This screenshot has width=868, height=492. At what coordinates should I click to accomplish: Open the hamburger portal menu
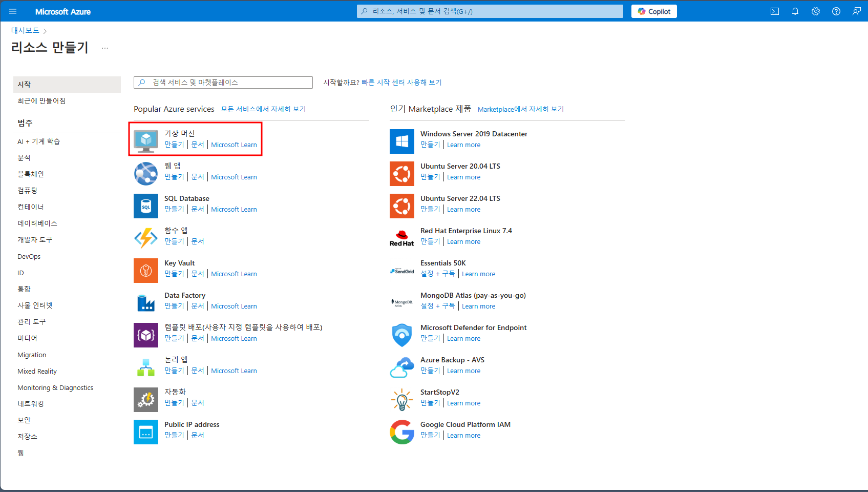click(13, 11)
